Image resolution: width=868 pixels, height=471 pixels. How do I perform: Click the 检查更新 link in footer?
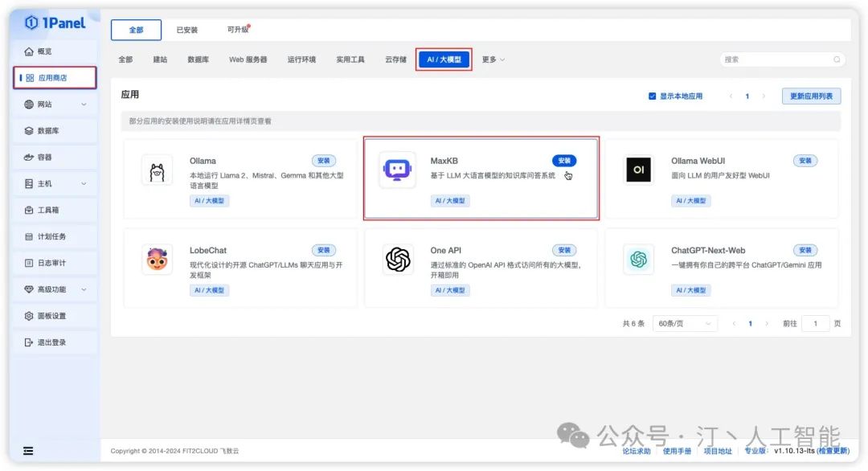pyautogui.click(x=833, y=451)
